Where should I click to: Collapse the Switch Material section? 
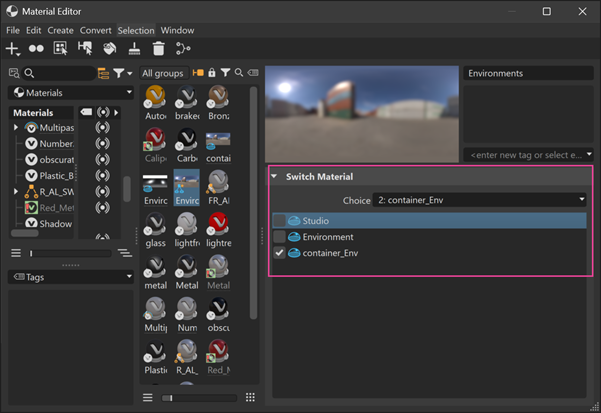click(x=274, y=177)
